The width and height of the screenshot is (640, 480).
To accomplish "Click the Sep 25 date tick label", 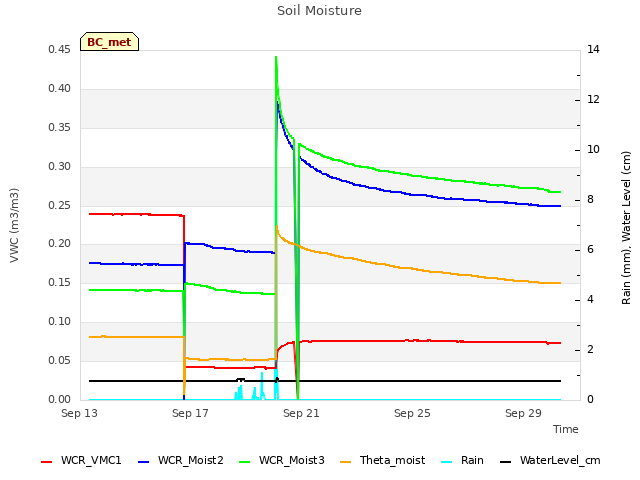I will (412, 413).
